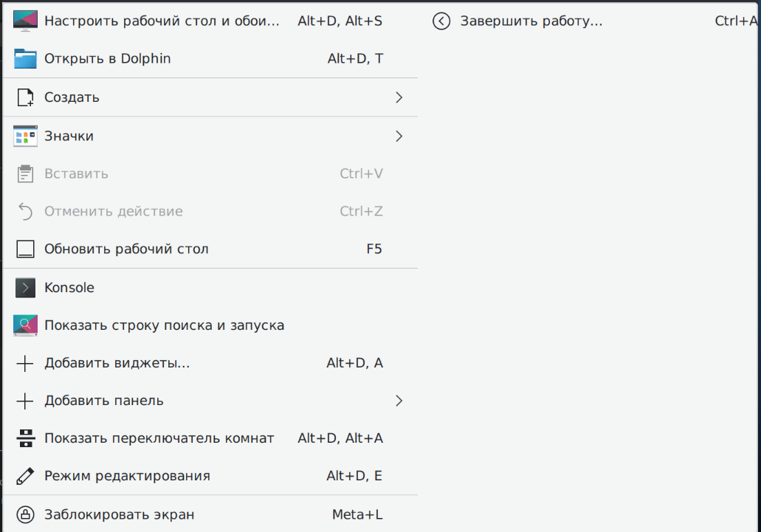Expand the Значки submenu arrow
This screenshot has width=761, height=532.
[x=399, y=136]
